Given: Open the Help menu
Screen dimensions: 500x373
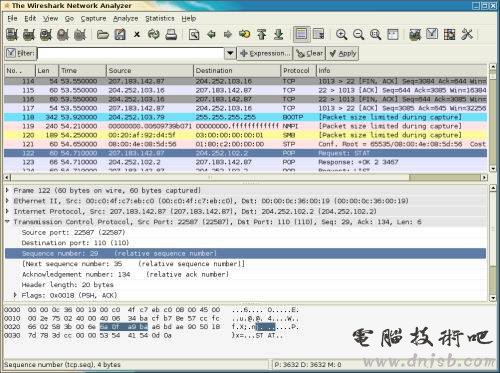Looking at the screenshot, I should tap(188, 18).
